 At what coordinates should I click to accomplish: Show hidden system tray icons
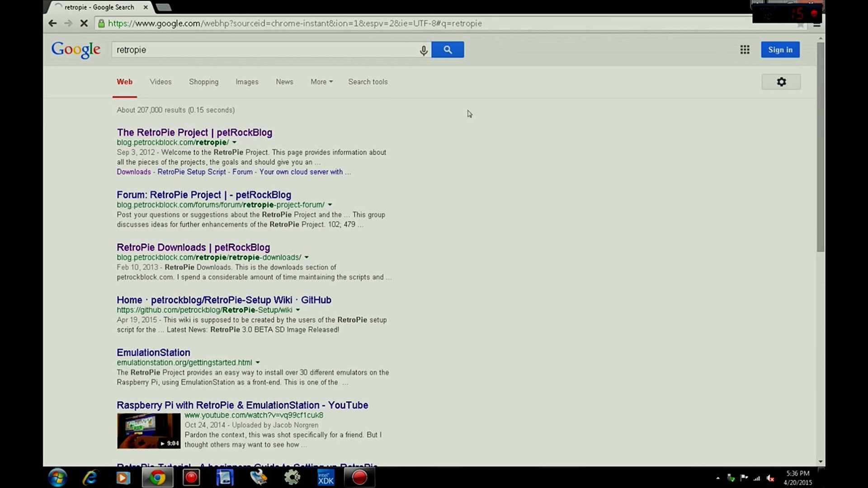[718, 478]
